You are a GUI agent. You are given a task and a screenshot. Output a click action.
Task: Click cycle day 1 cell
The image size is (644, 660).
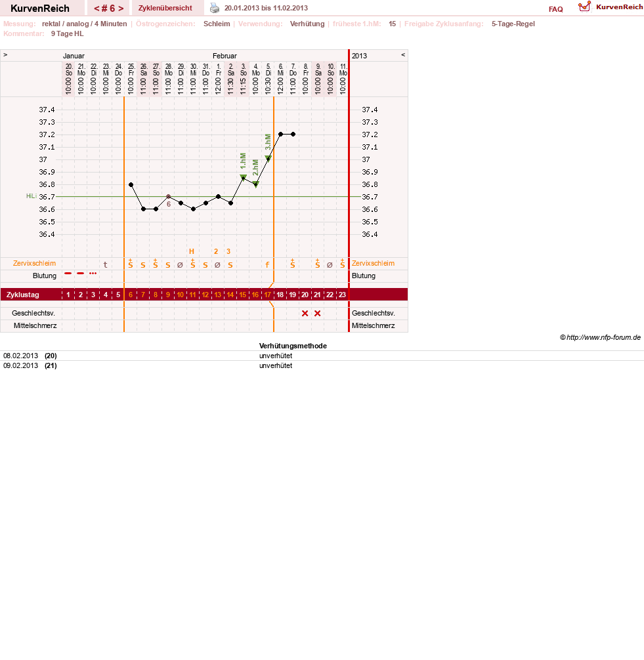click(68, 295)
